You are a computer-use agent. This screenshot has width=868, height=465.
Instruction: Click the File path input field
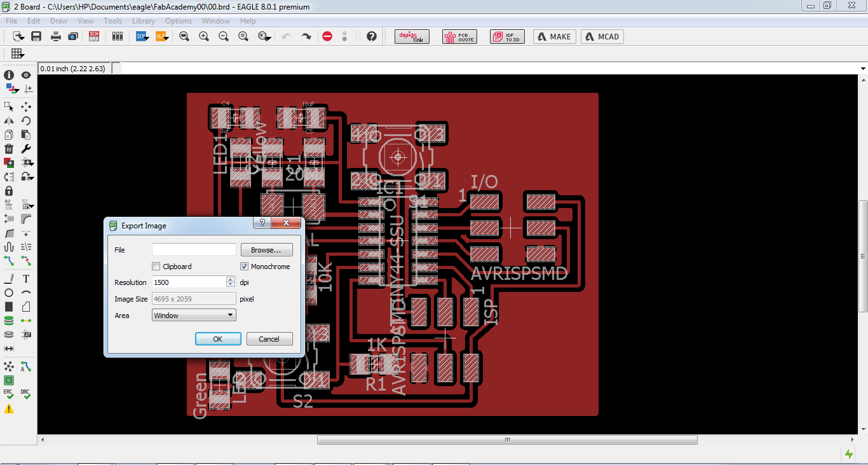coord(194,250)
